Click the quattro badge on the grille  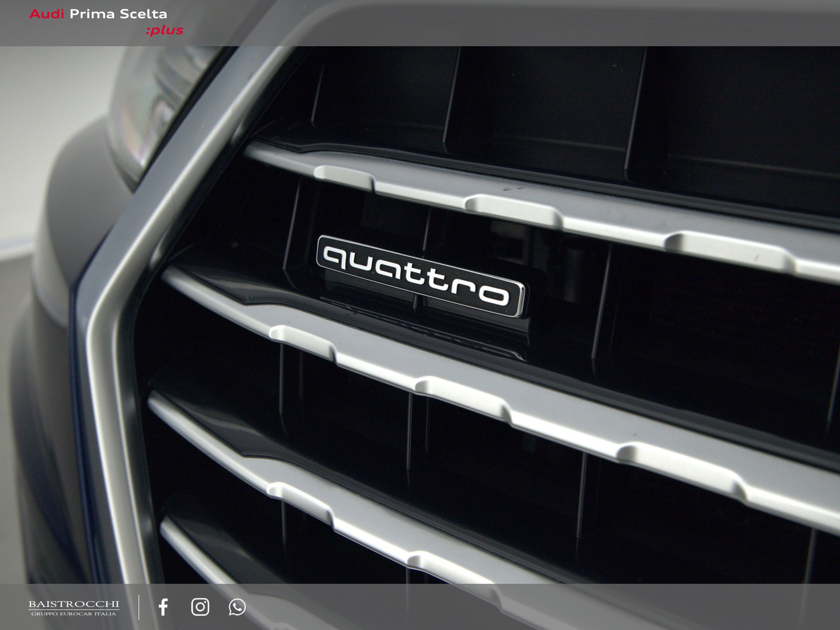click(420, 275)
